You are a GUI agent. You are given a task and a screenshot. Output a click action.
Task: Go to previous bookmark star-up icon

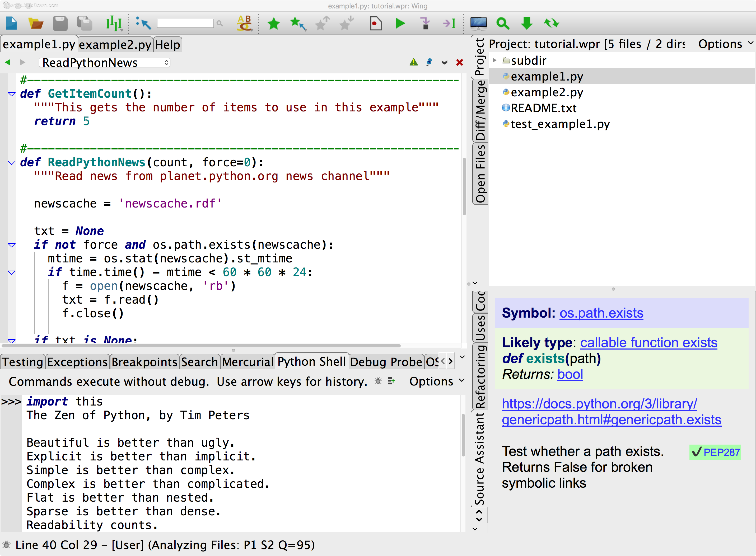[x=322, y=23]
